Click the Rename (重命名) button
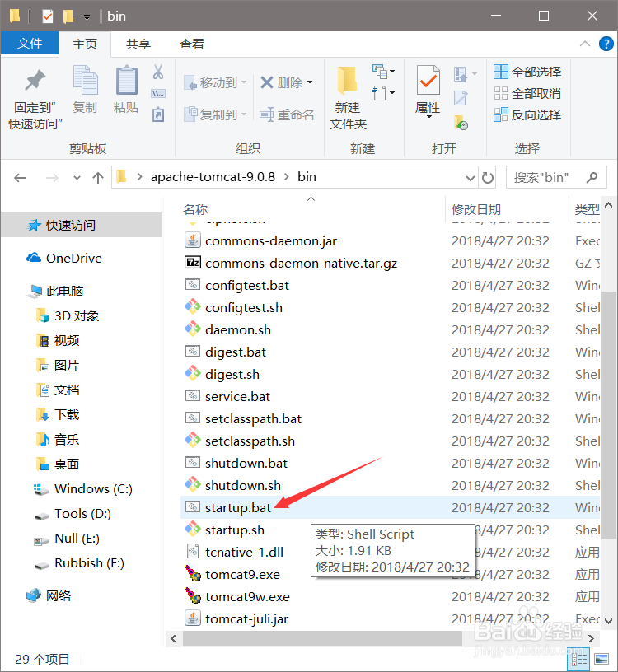 tap(287, 114)
